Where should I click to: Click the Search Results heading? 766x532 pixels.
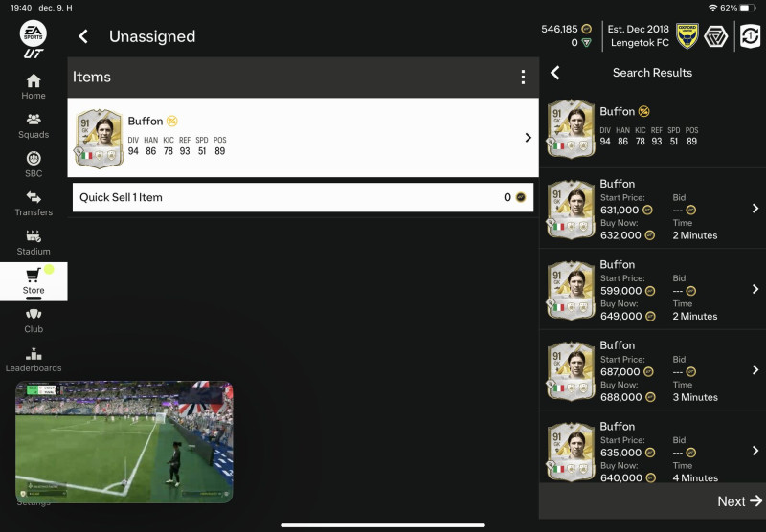coord(652,73)
